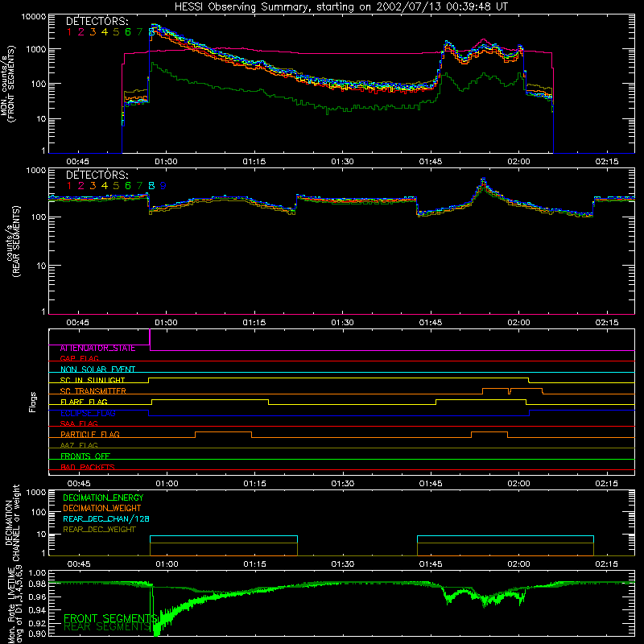Click the ATTENUATOR_STATE flag label
The width and height of the screenshot is (644, 644).
[x=97, y=348]
